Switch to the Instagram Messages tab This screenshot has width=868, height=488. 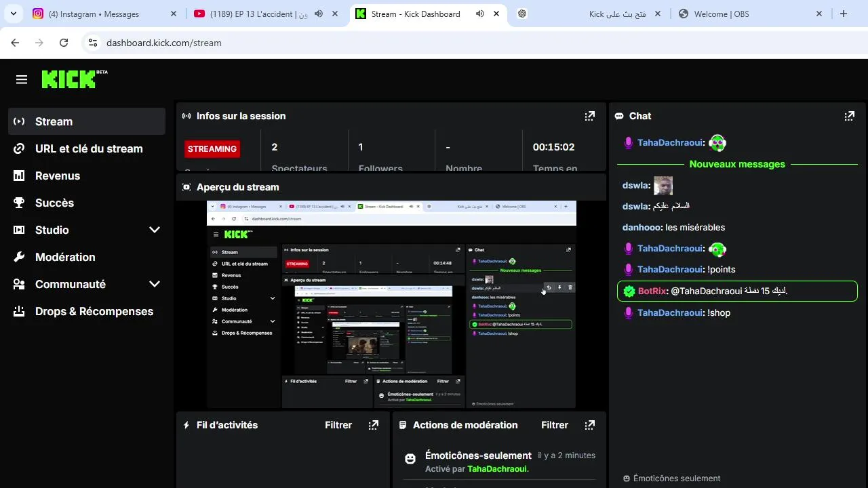click(105, 14)
